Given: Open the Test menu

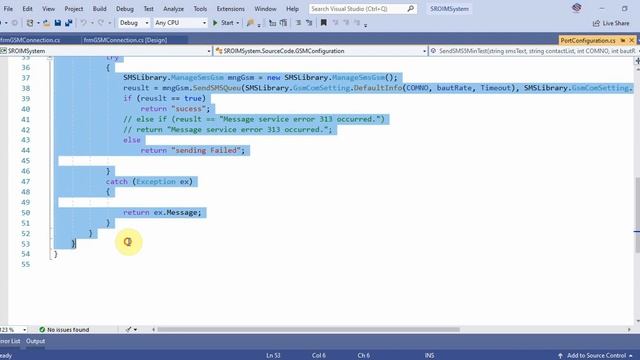Looking at the screenshot, I should [149, 9].
